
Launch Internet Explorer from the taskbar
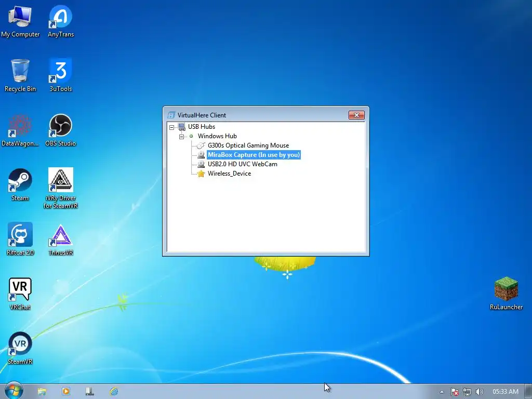click(114, 391)
